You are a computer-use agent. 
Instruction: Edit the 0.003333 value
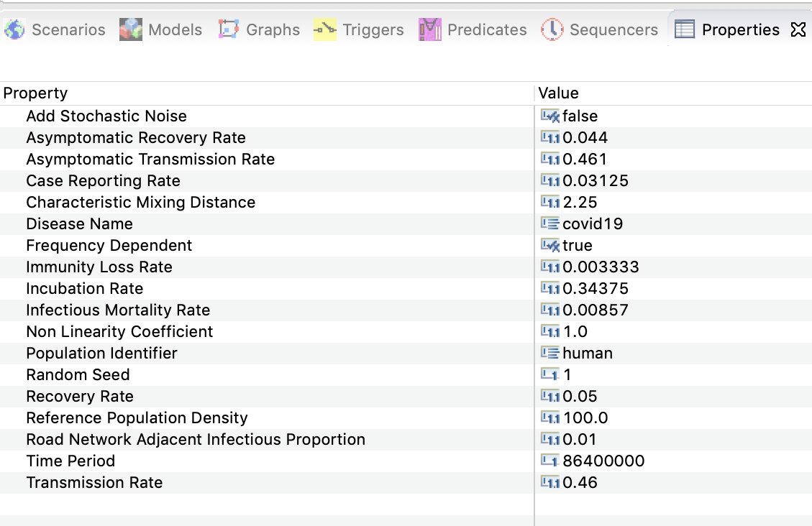click(601, 267)
